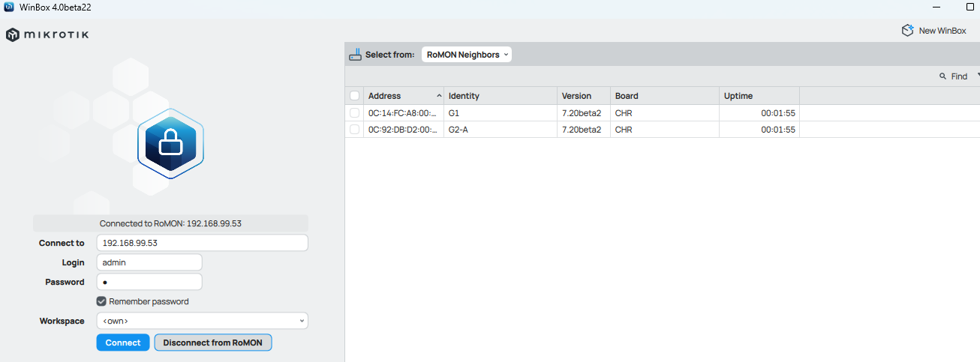Select the G1 identity cell
Image resolution: width=980 pixels, height=362 pixels.
pyautogui.click(x=501, y=113)
